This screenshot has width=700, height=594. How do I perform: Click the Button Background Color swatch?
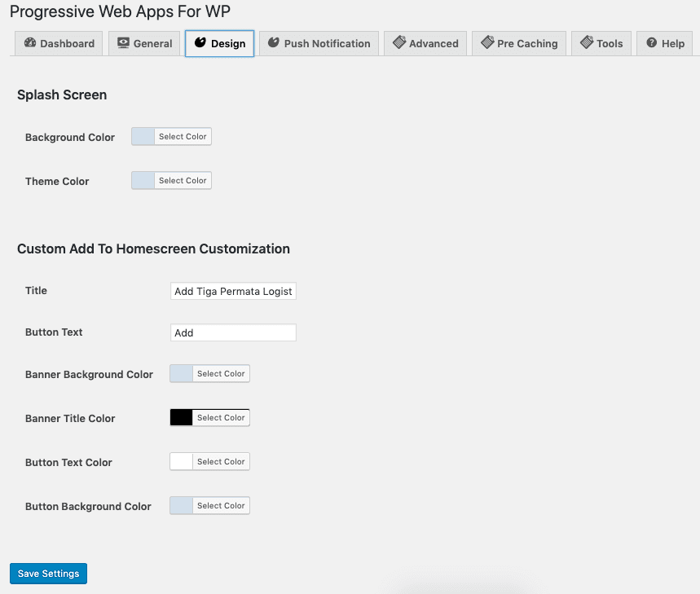point(181,506)
